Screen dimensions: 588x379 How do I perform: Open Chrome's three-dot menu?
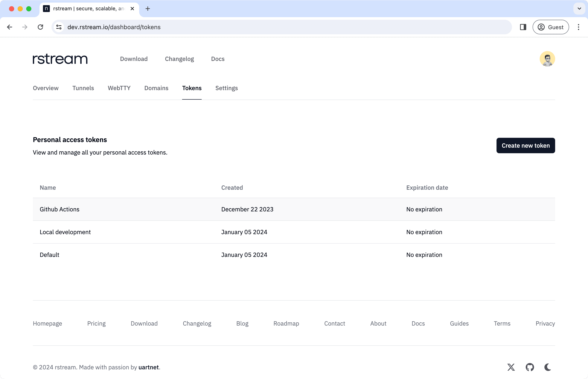click(x=578, y=27)
